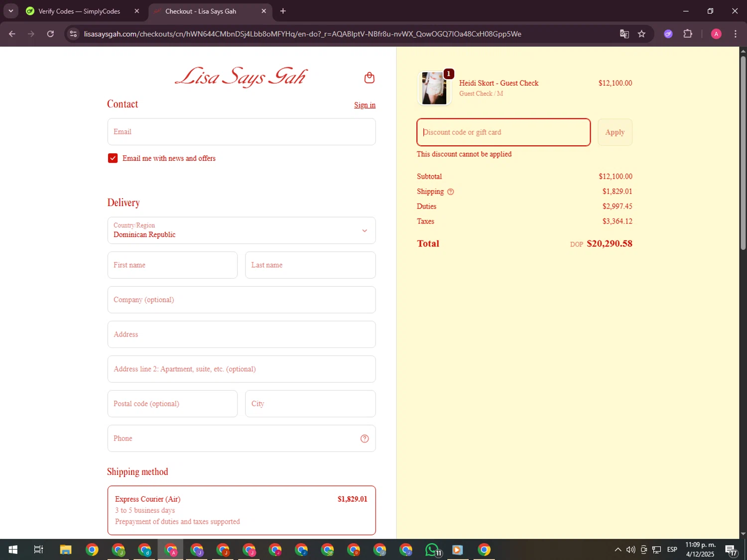Close the Verify Codes — SimplyCodes tab

click(137, 11)
